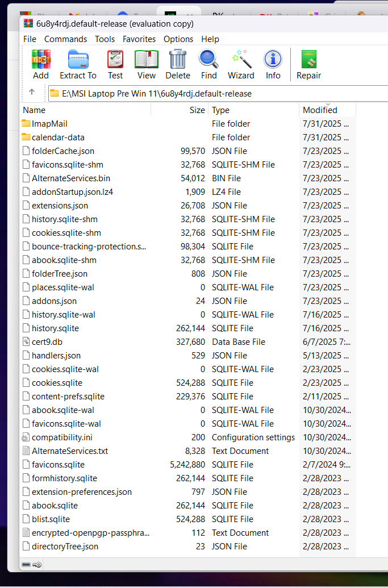Select history.sqlite-wal file
Image resolution: width=388 pixels, height=588 pixels.
click(x=64, y=315)
